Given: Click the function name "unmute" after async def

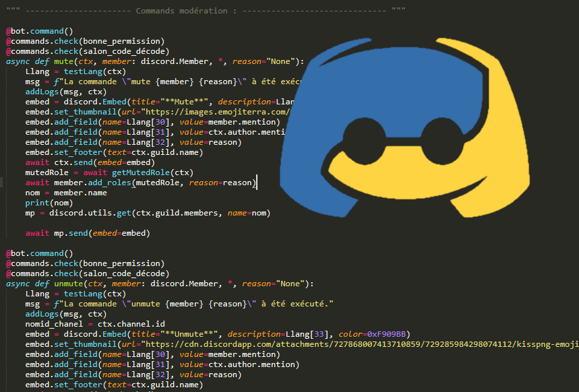Looking at the screenshot, I should click(x=68, y=284).
